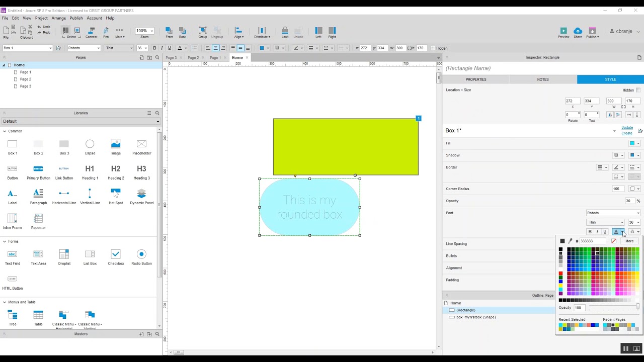The width and height of the screenshot is (644, 362).
Task: Open the Corner Radius options dropdown
Action: click(x=634, y=189)
